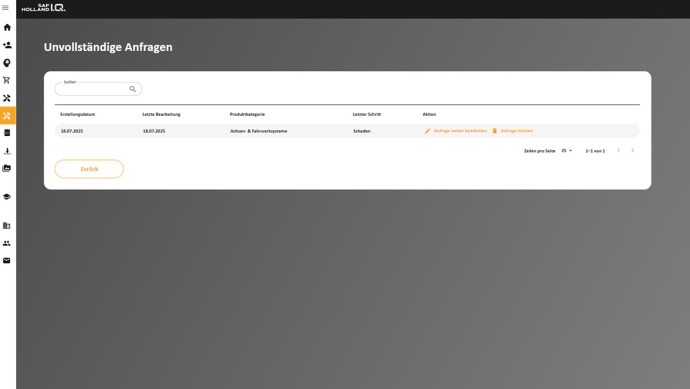The height and width of the screenshot is (389, 690).
Task: Open the lightbulb head sidebar icon
Action: [7, 63]
